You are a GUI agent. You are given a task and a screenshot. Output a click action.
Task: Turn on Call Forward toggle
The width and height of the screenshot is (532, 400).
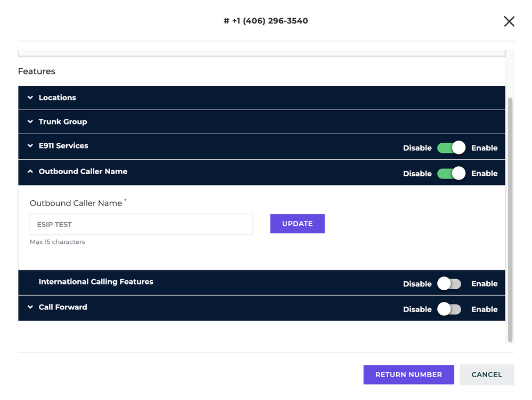tap(449, 309)
